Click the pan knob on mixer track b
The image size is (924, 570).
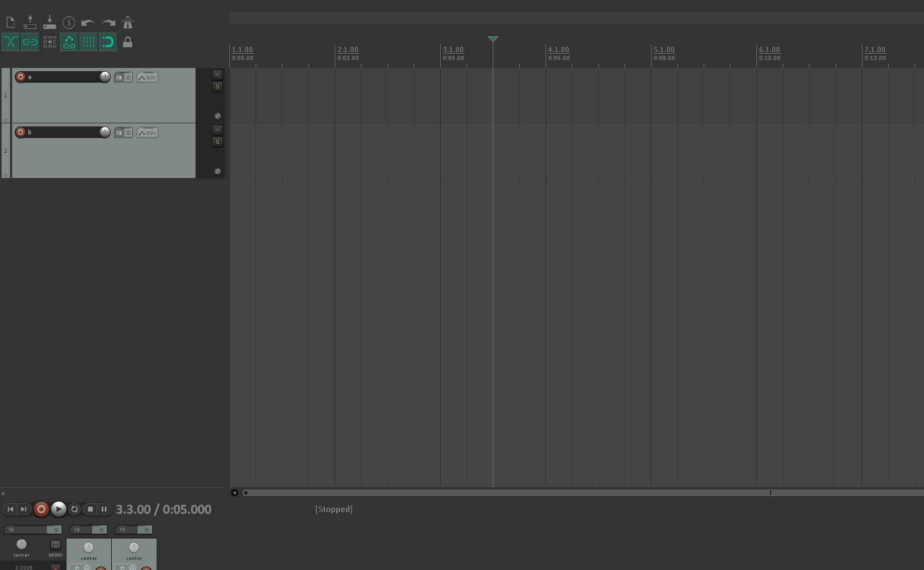(x=134, y=547)
